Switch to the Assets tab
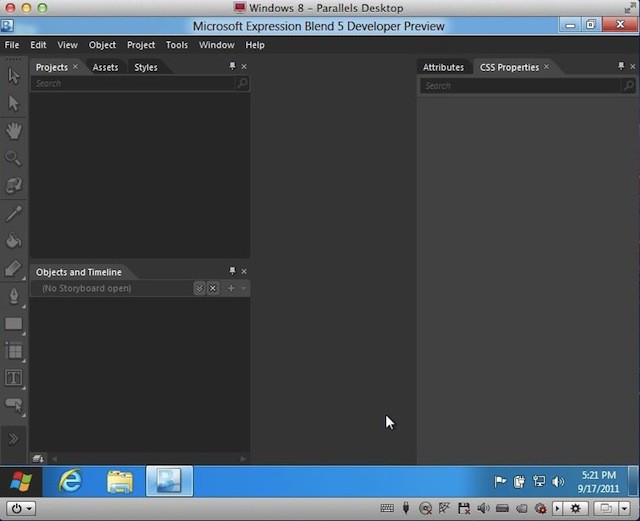The height and width of the screenshot is (521, 640). 105,68
